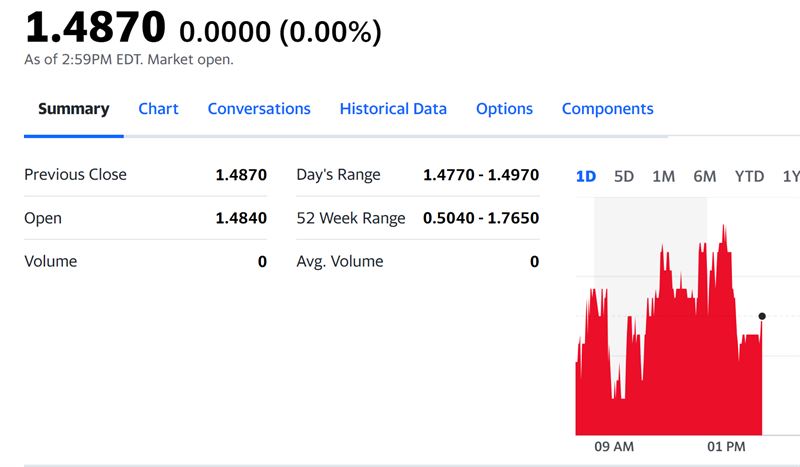
Task: Set chart range to 6M
Action: 705,177
